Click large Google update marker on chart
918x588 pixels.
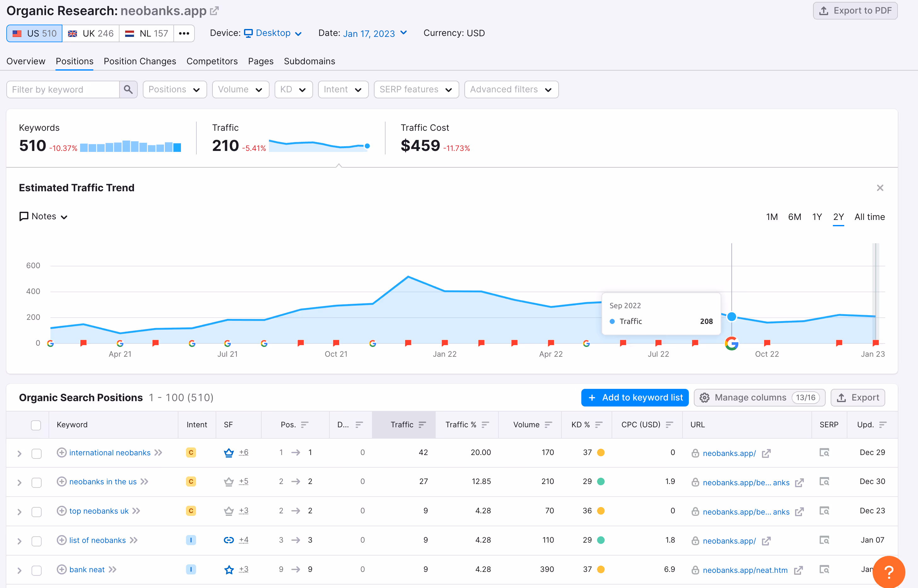[x=731, y=343]
